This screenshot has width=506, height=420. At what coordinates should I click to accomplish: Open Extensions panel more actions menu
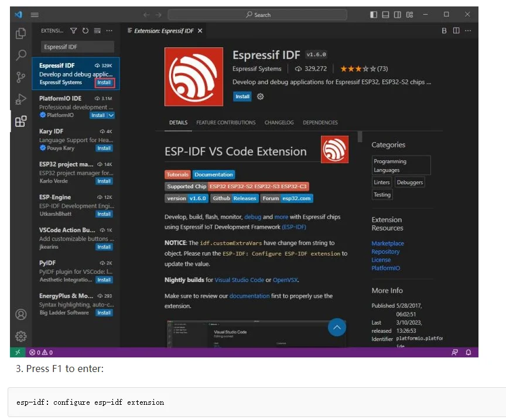(110, 30)
